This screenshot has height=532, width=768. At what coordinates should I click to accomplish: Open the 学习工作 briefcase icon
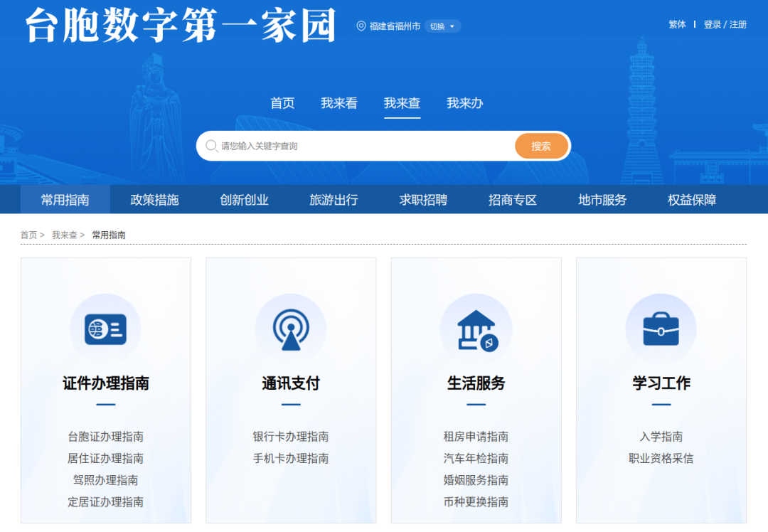coord(661,329)
